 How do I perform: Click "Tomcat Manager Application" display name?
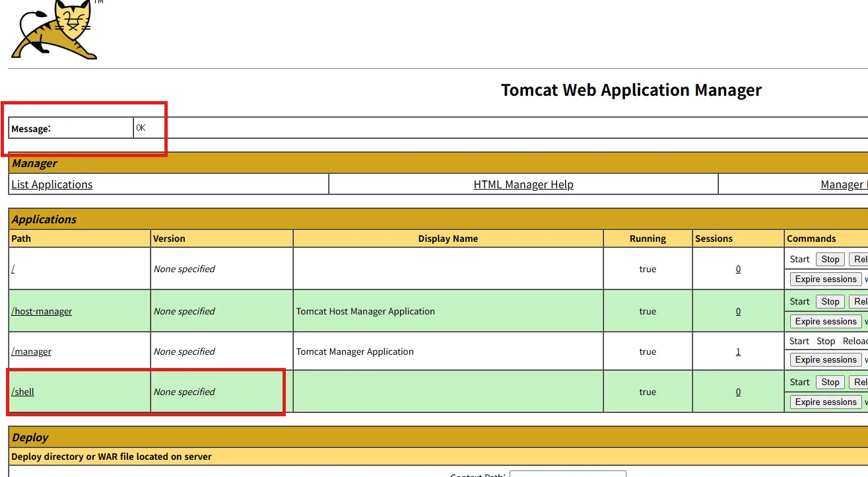pos(355,351)
